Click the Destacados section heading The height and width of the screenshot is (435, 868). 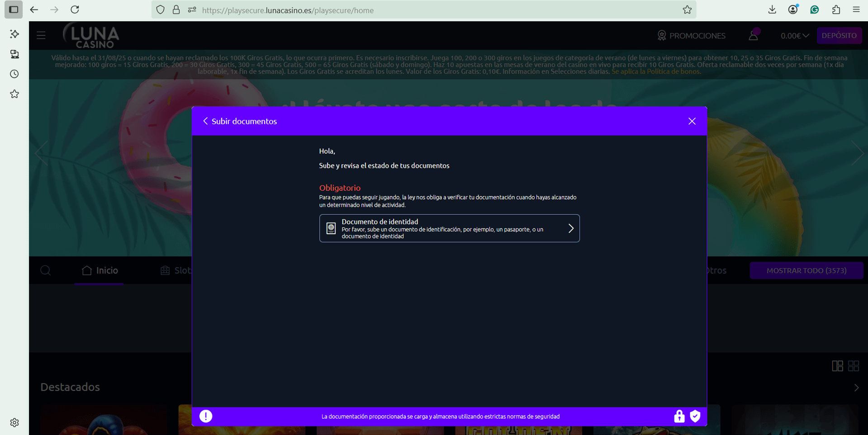click(x=70, y=387)
